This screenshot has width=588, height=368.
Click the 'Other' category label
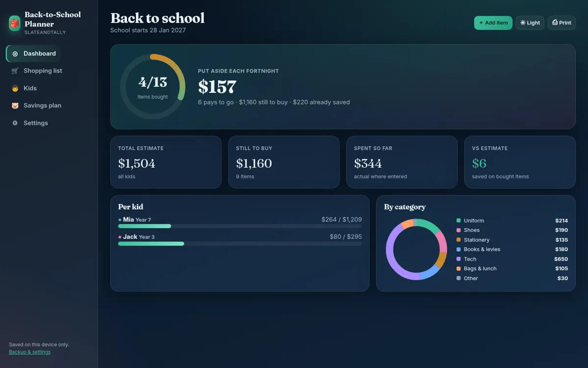click(x=471, y=278)
